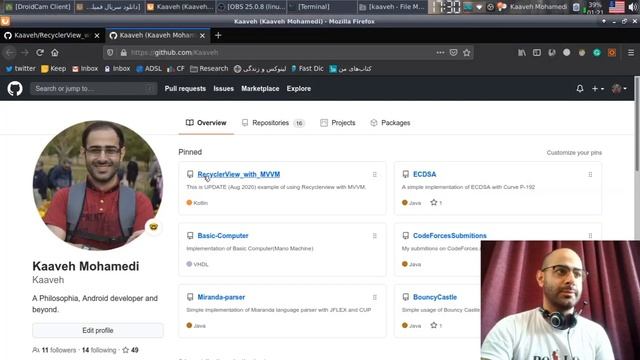This screenshot has width=640, height=360.
Task: Open Marketplace in GitHub header
Action: 260,89
